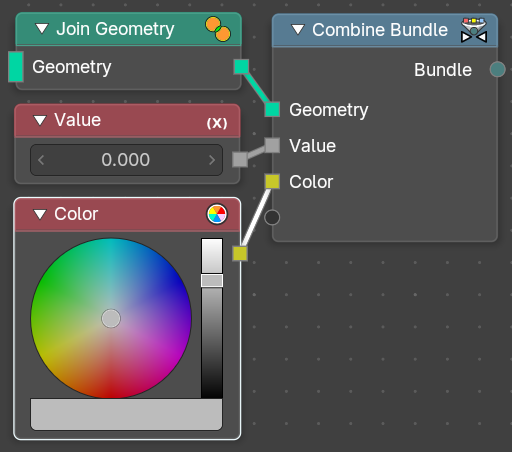Viewport: 512px width, 452px height.
Task: Click Join Geometry input geometry socket
Action: tap(16, 67)
